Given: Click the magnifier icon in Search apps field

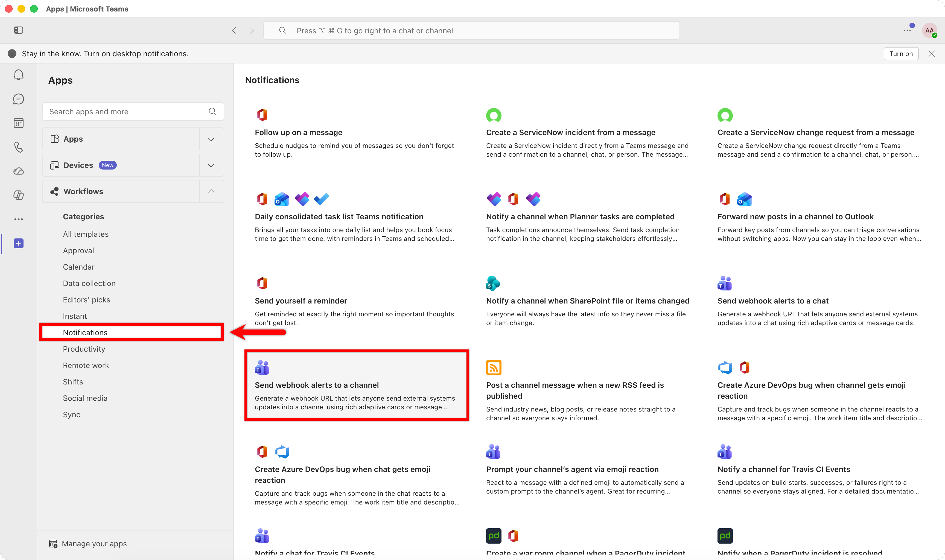Looking at the screenshot, I should point(212,111).
